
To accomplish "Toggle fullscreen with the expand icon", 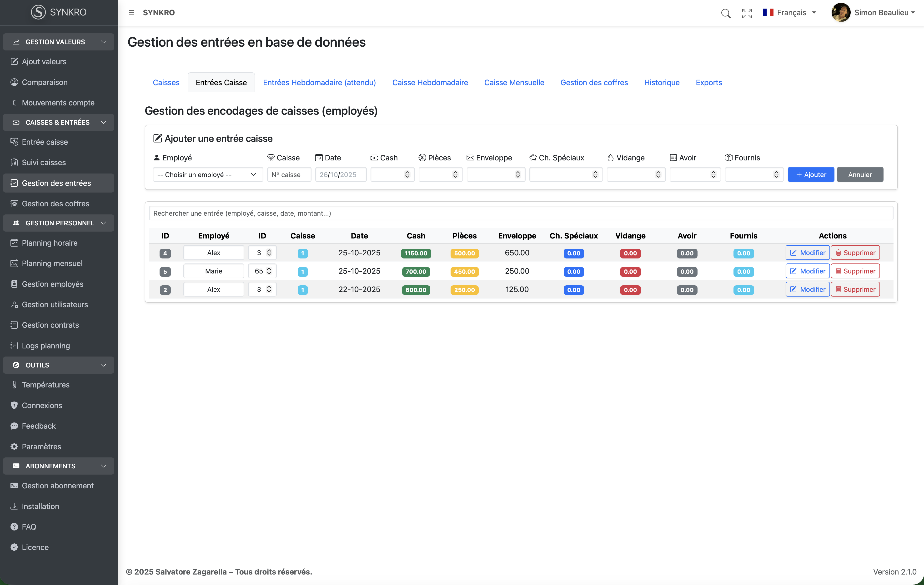I will click(x=747, y=13).
